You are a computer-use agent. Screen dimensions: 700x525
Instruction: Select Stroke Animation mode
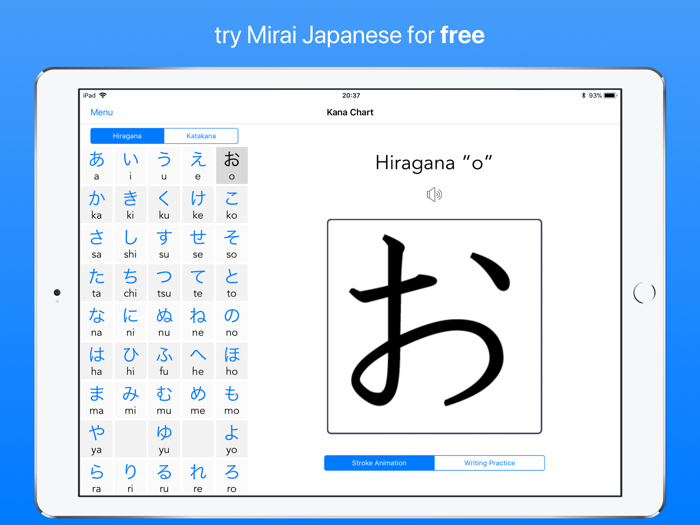click(x=379, y=463)
